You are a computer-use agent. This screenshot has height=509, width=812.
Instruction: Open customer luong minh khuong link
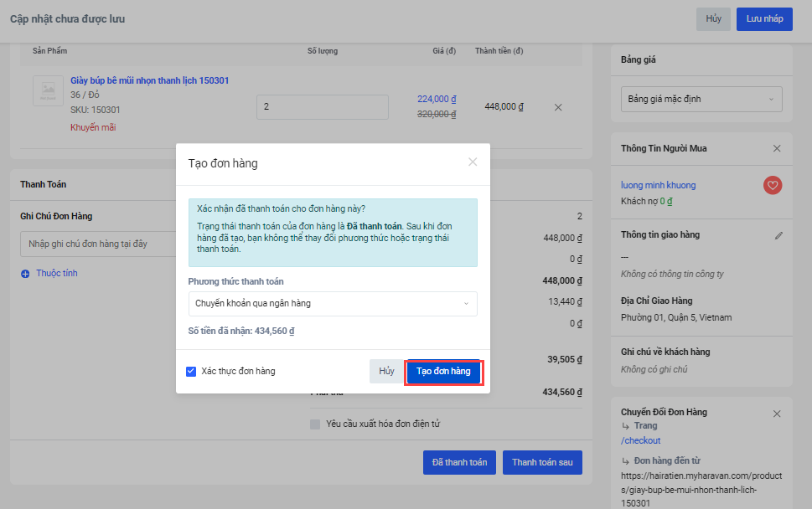click(658, 185)
